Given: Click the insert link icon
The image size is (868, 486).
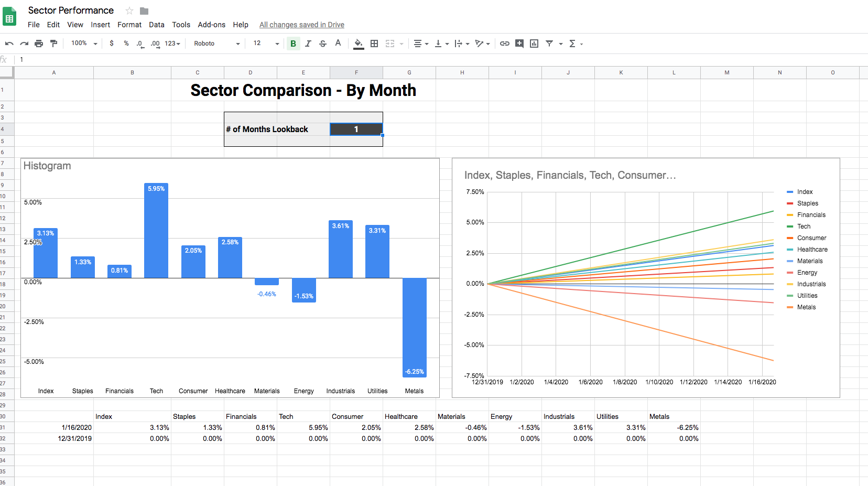Looking at the screenshot, I should [x=505, y=44].
